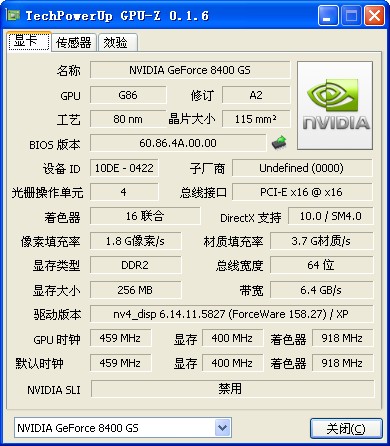
Task: Click the 总线接口 label
Action: tap(204, 193)
